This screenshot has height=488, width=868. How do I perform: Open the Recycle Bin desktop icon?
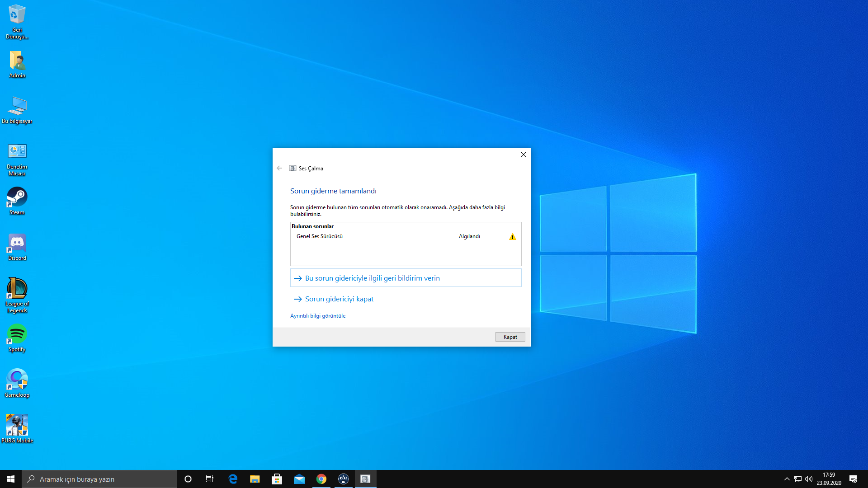17,22
